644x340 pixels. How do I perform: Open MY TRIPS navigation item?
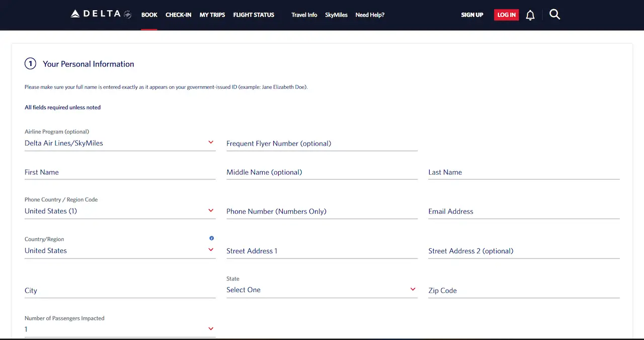(212, 15)
